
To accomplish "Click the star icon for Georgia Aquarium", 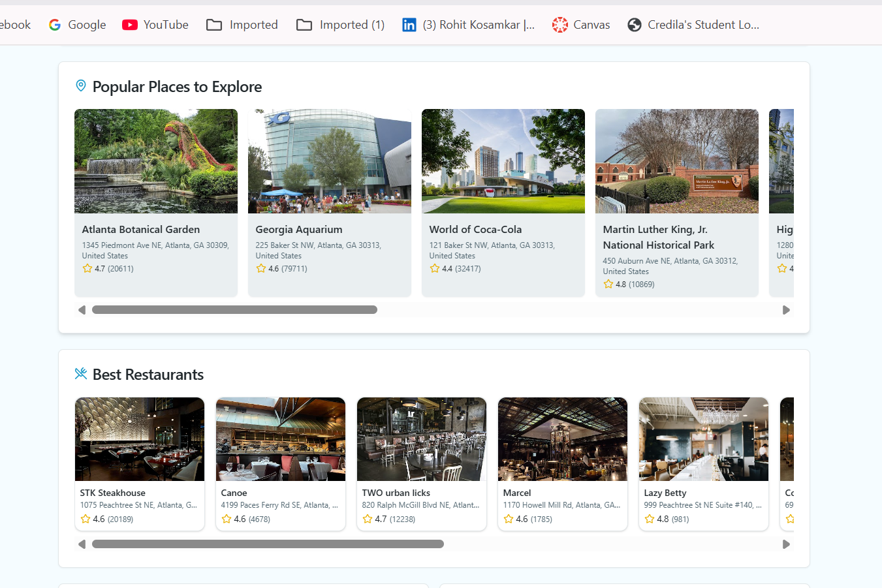I will point(261,268).
